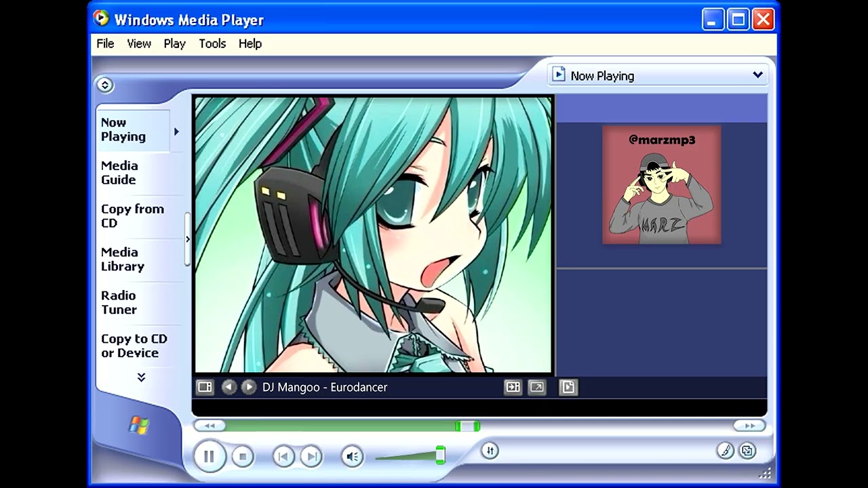Pause the current song
Viewport: 868px width, 488px height.
point(209,456)
